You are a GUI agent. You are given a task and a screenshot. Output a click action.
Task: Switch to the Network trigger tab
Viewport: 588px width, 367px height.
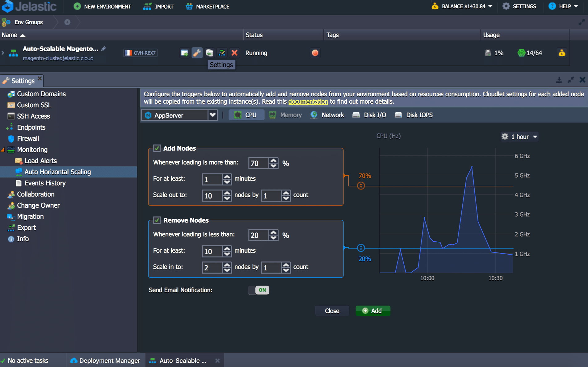[327, 115]
